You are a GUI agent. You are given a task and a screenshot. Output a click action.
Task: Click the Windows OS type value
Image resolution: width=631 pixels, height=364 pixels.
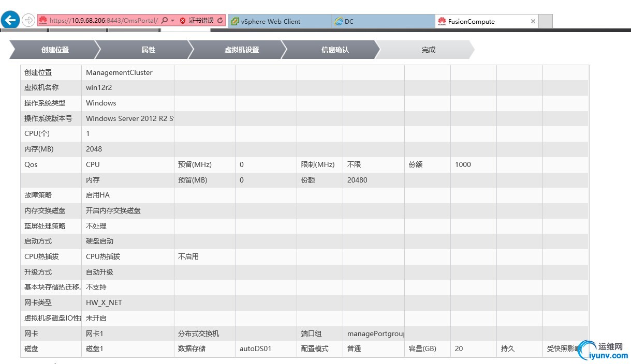coord(101,103)
